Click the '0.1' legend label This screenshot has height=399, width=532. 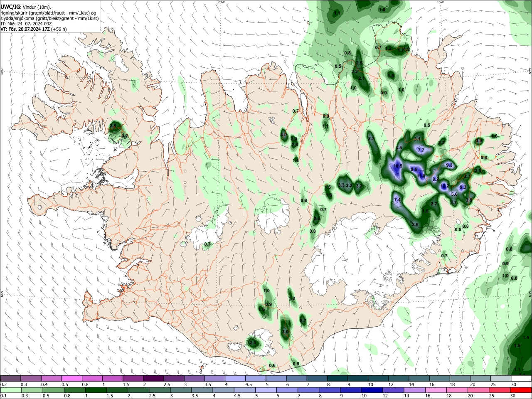(x=3, y=396)
